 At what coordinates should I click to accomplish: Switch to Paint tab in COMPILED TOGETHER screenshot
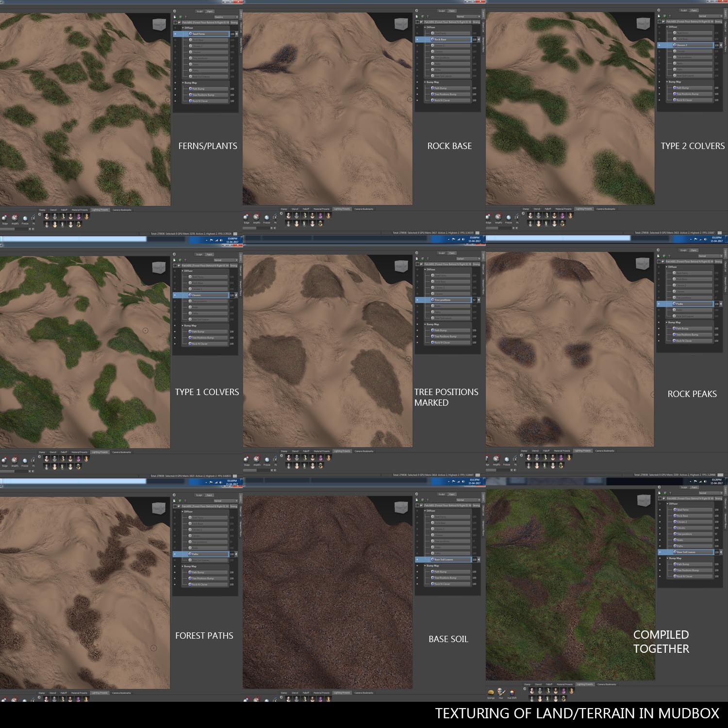pyautogui.click(x=693, y=487)
